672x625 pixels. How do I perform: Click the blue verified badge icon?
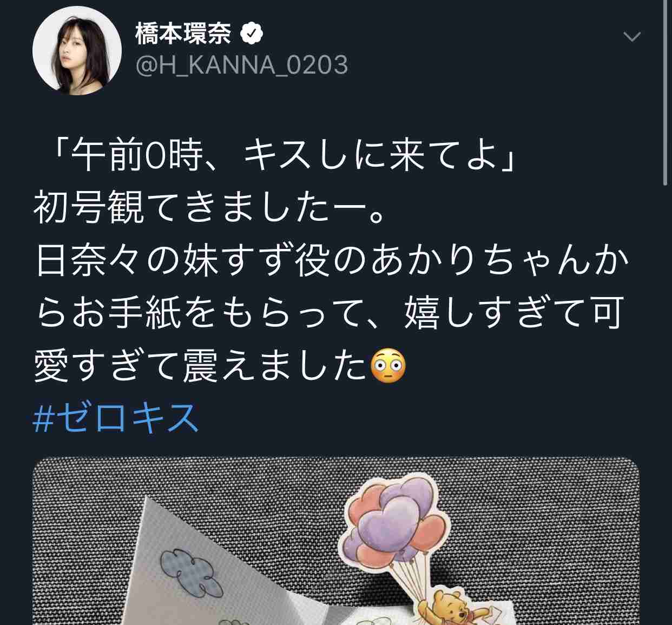(251, 34)
